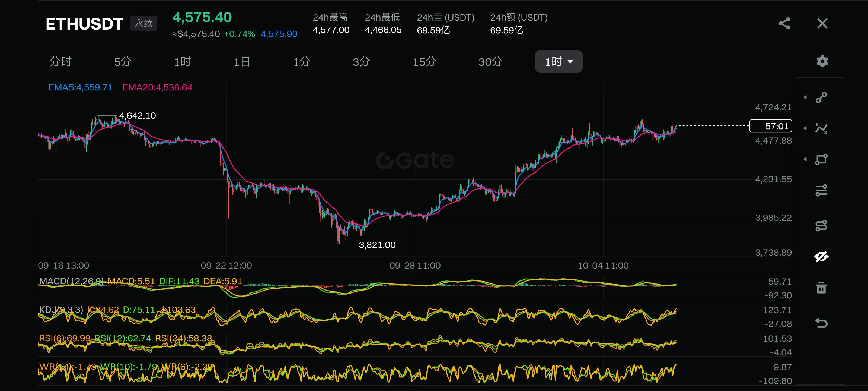Undo last drawing with arrow icon
Viewport: 868px width, 391px height.
[821, 323]
